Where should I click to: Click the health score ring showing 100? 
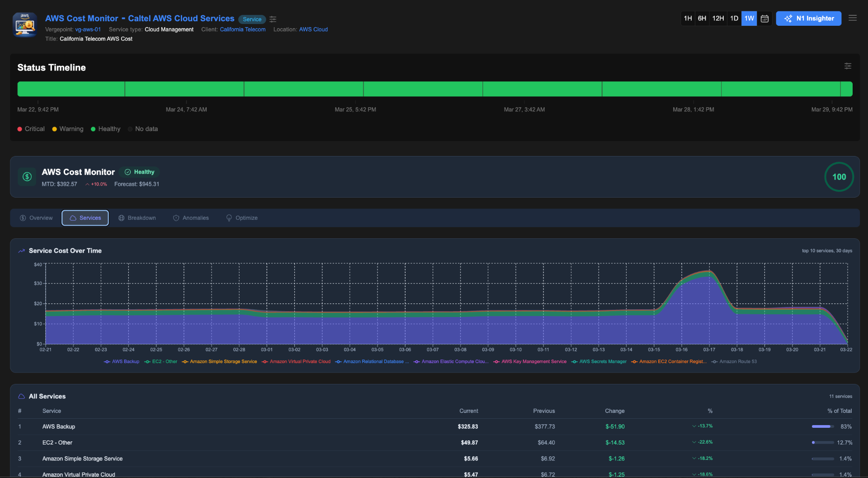click(839, 176)
